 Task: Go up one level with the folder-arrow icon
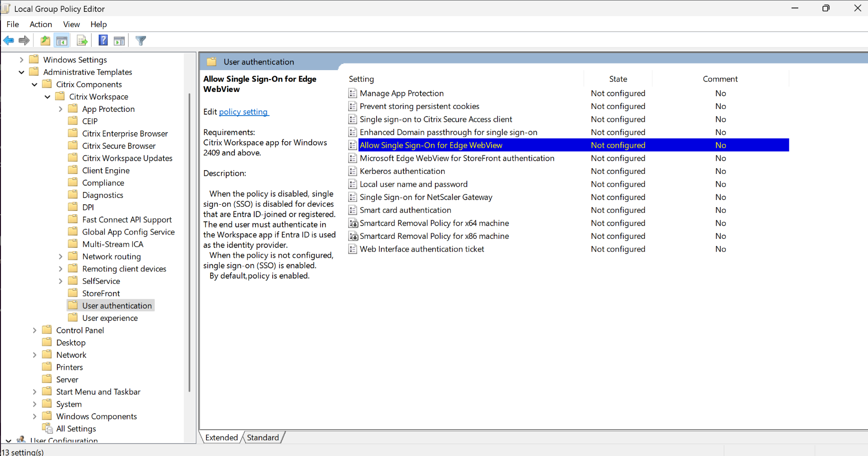pos(45,41)
